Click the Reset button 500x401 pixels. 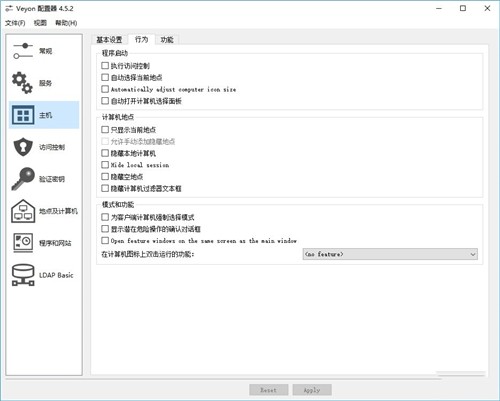click(269, 390)
